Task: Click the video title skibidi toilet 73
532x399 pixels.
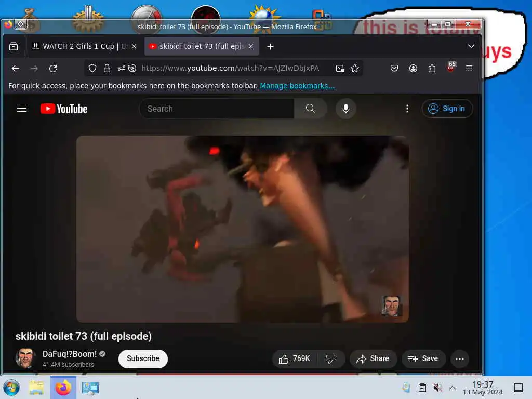Action: pyautogui.click(x=84, y=336)
